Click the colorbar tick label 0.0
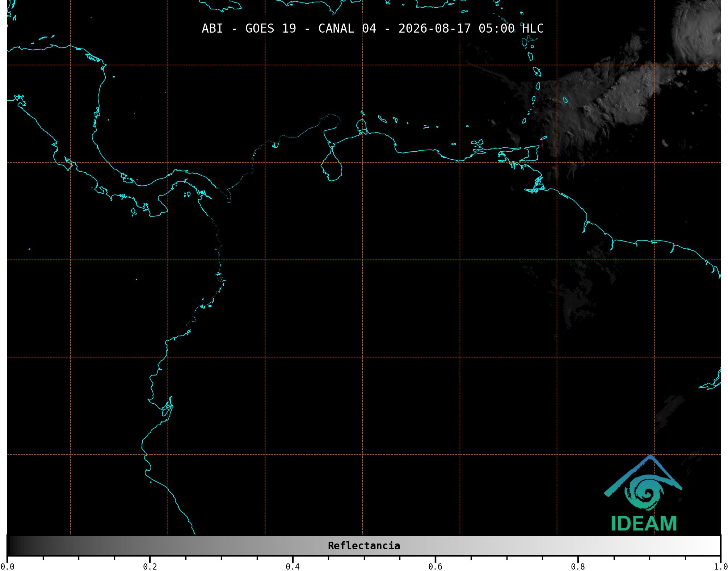 point(7,566)
